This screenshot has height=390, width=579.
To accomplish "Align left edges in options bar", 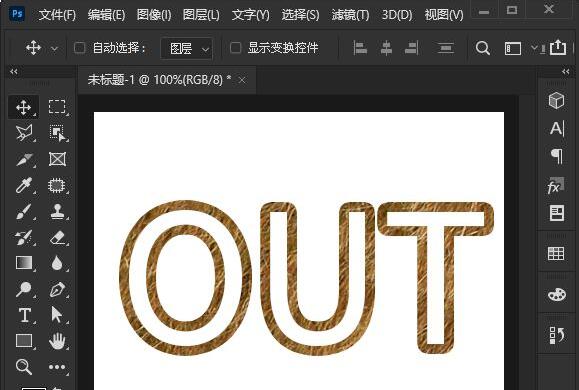I will click(x=360, y=48).
